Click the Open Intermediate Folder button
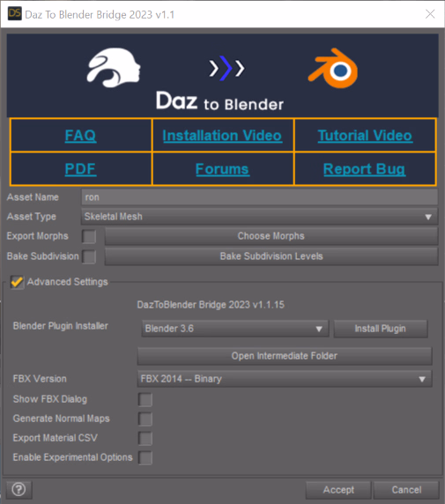 (x=285, y=356)
